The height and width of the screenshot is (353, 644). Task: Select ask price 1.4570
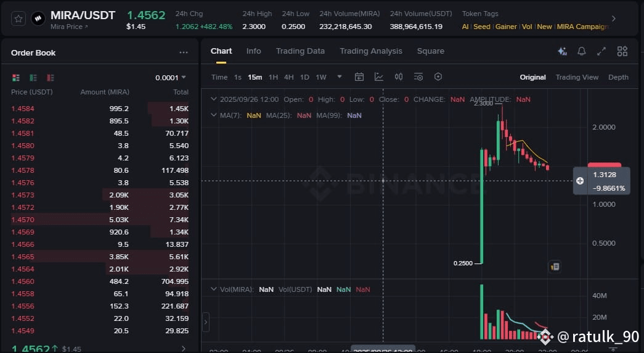tap(23, 220)
